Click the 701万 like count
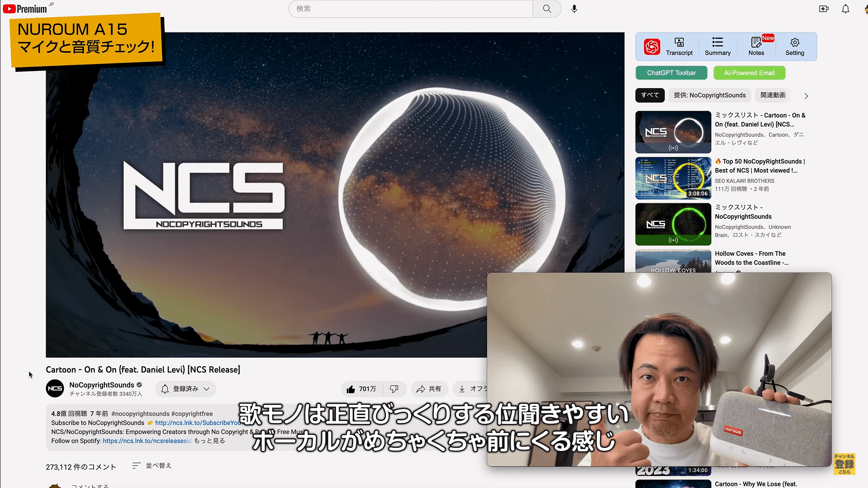868x488 pixels. [x=368, y=389]
